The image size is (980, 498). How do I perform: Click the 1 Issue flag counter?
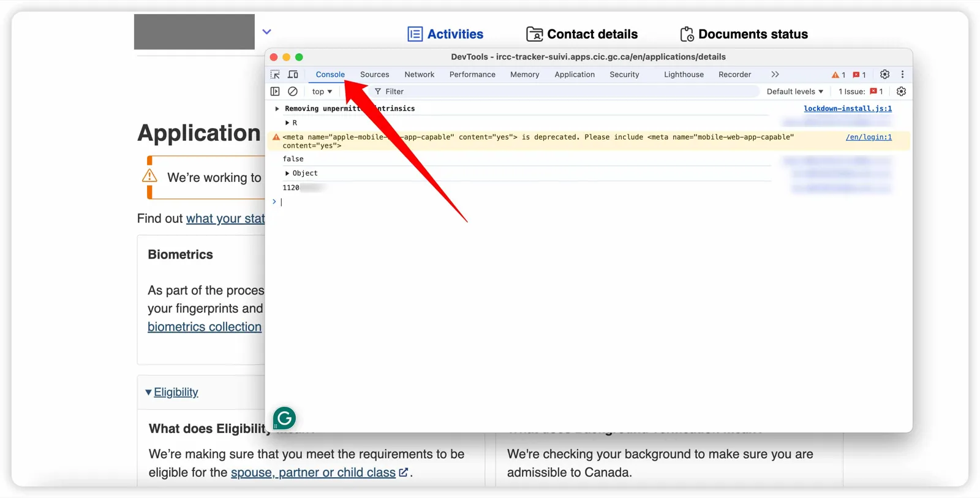(861, 91)
